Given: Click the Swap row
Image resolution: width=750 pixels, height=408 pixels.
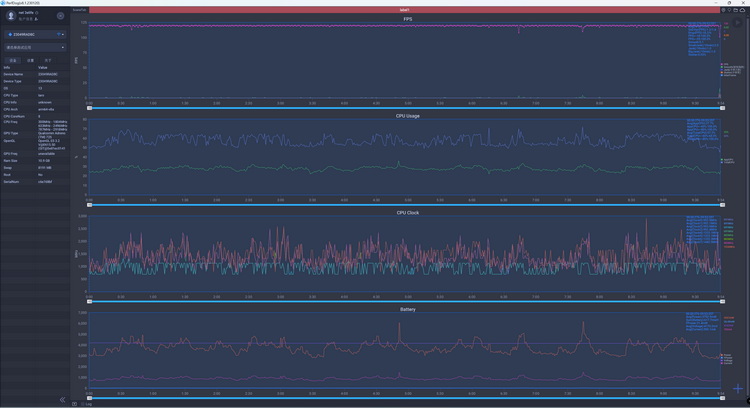Looking at the screenshot, I should (35, 168).
